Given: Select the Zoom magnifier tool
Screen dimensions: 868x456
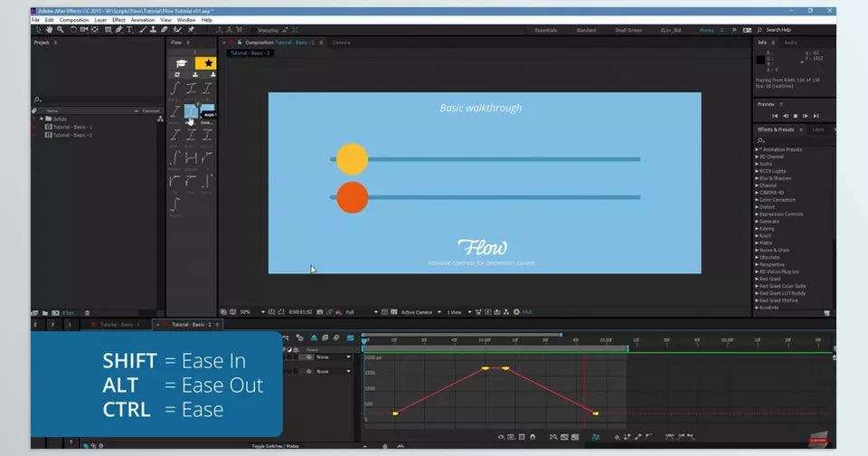Looking at the screenshot, I should [x=61, y=30].
